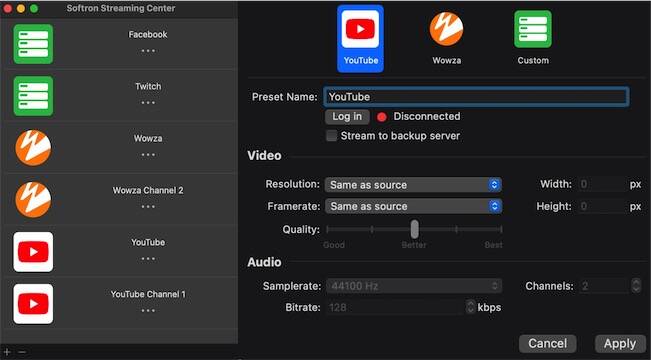The height and width of the screenshot is (360, 651).
Task: Click the Width pixel field
Action: [x=603, y=184]
